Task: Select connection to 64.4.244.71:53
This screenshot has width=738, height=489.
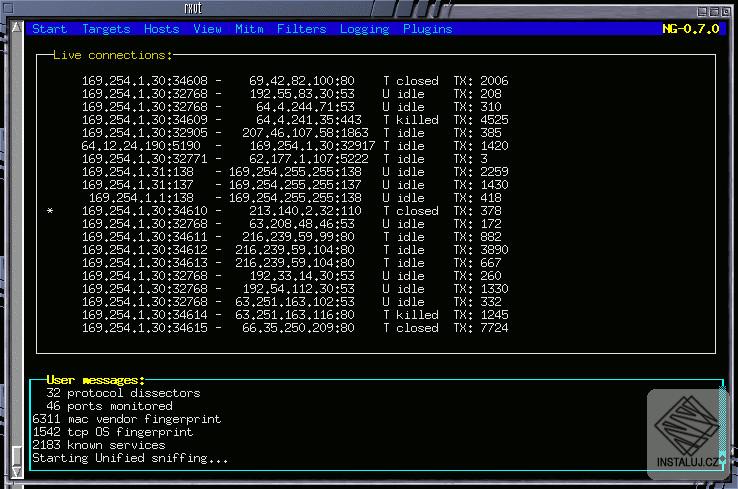Action: click(x=292, y=107)
